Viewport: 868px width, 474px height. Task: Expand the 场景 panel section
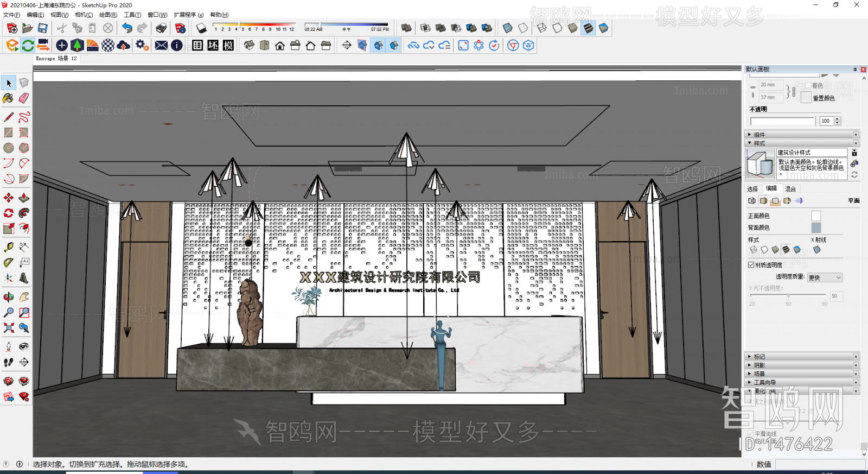point(801,374)
